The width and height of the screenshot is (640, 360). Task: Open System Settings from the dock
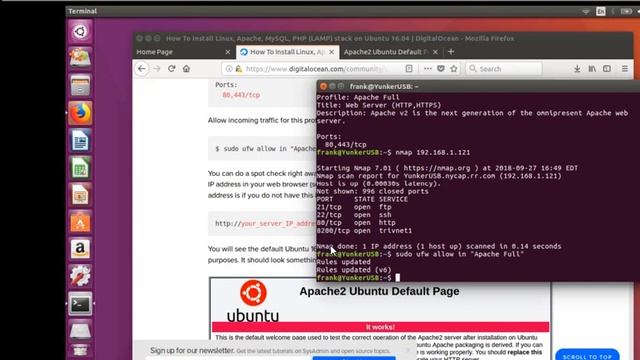80,276
